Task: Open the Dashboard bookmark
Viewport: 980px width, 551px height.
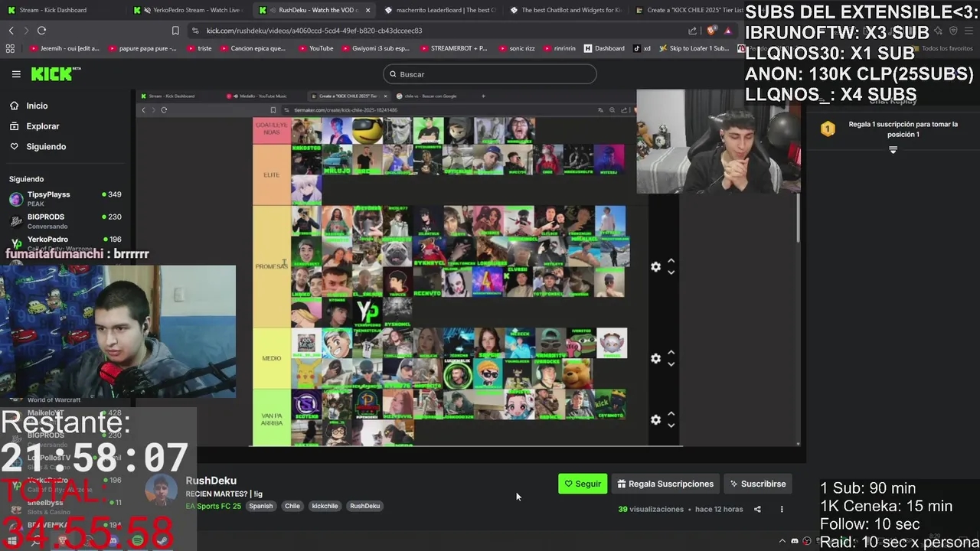Action: coord(604,48)
